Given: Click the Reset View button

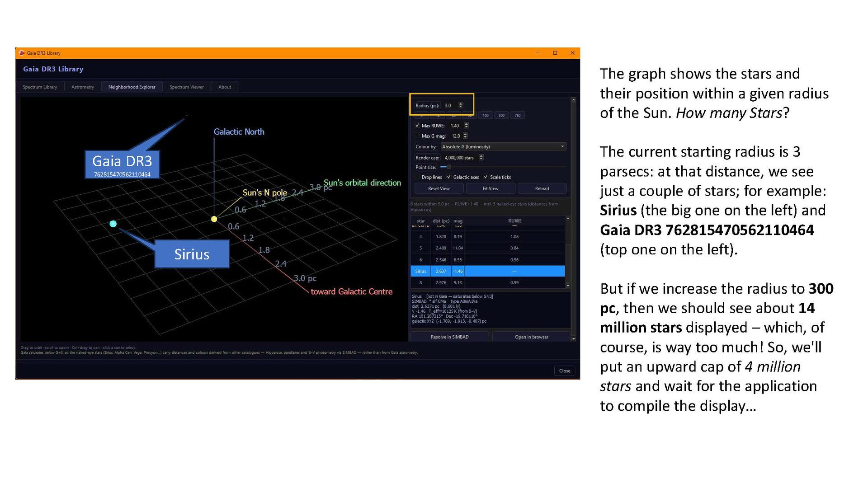Looking at the screenshot, I should (439, 188).
